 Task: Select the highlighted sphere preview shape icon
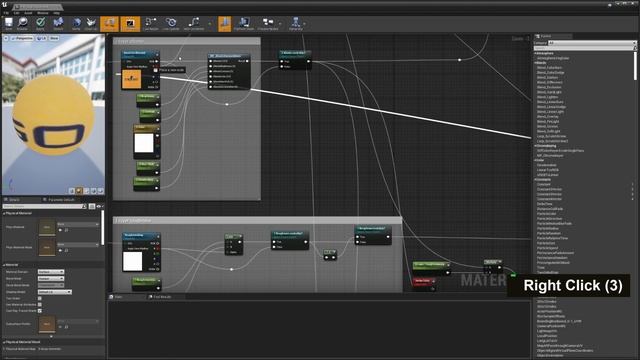pos(79,191)
